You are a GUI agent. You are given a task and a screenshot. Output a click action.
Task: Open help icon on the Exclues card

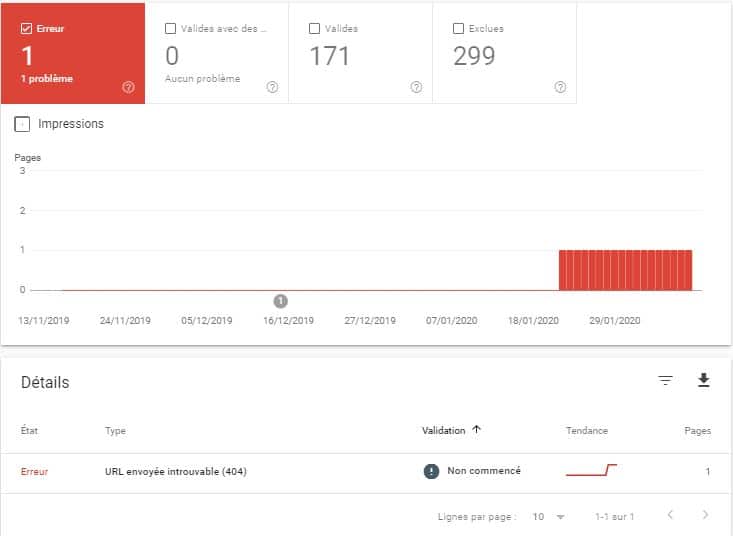click(561, 87)
